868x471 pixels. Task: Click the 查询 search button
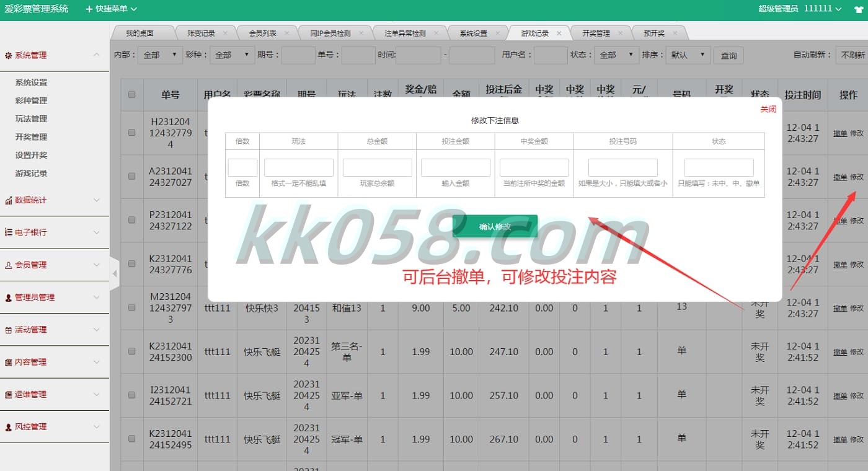pyautogui.click(x=728, y=56)
